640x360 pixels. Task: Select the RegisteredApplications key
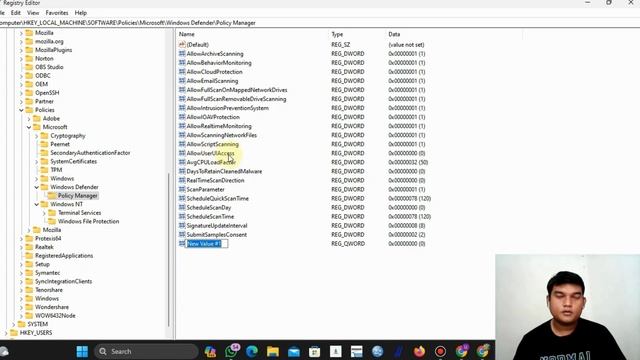[x=64, y=256]
